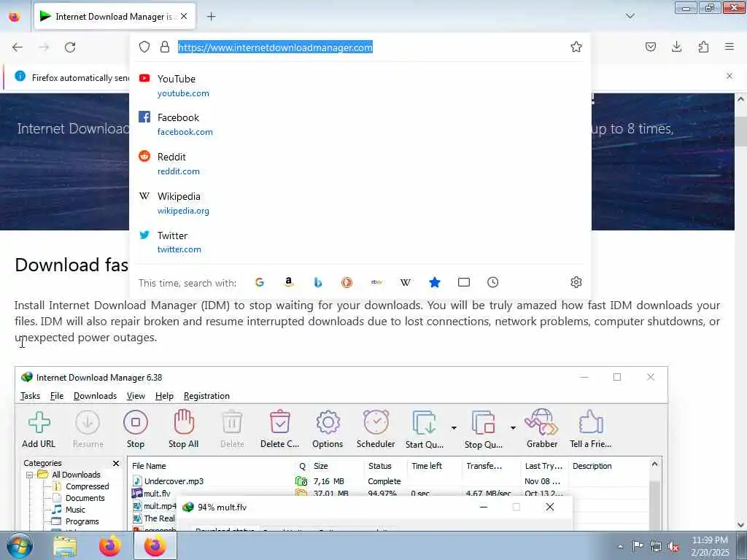Click File menu in IDM screenshot
Screen dimensions: 747x560
point(57,396)
